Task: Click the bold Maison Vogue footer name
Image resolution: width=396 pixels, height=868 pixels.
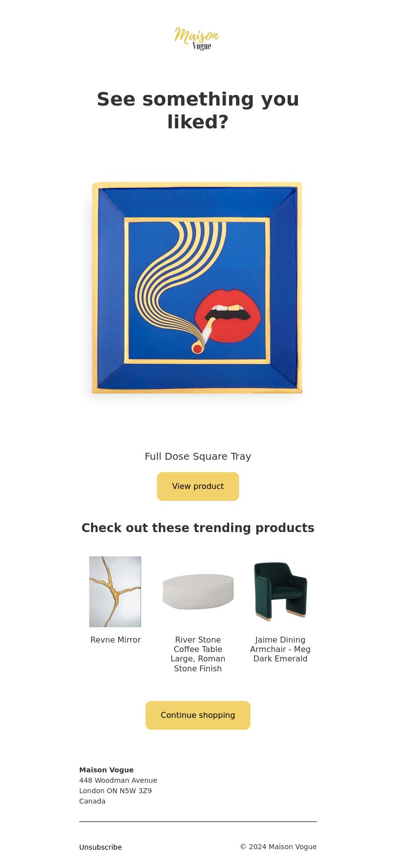Action: (106, 770)
